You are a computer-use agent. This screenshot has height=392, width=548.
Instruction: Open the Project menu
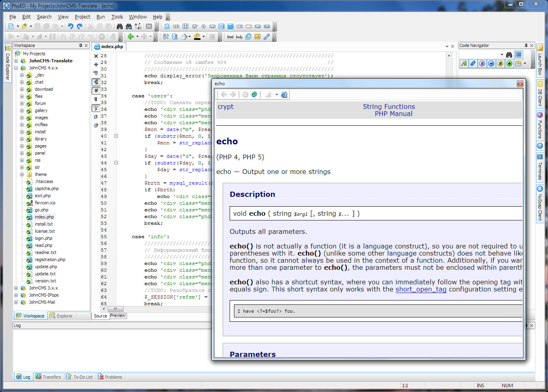pyautogui.click(x=82, y=17)
